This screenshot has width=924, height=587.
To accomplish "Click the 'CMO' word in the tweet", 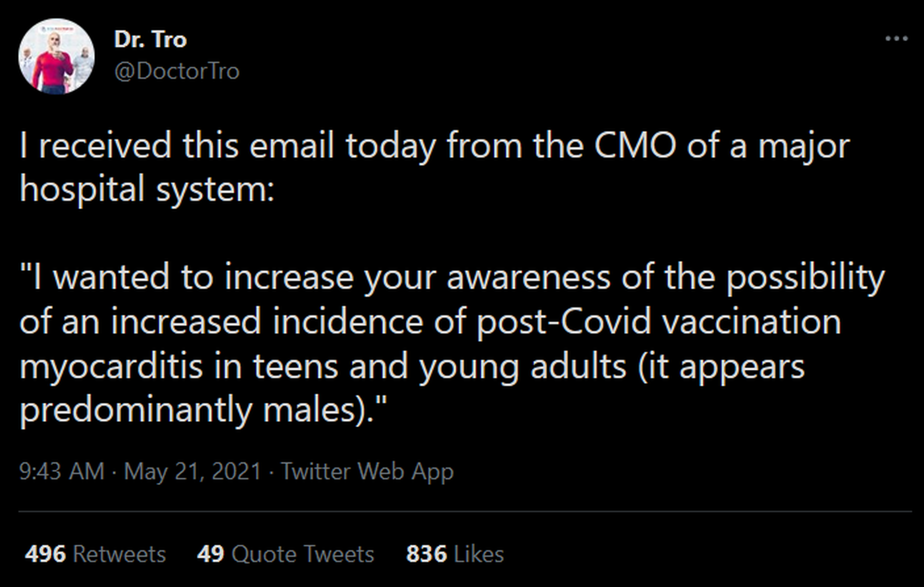I will (x=635, y=146).
